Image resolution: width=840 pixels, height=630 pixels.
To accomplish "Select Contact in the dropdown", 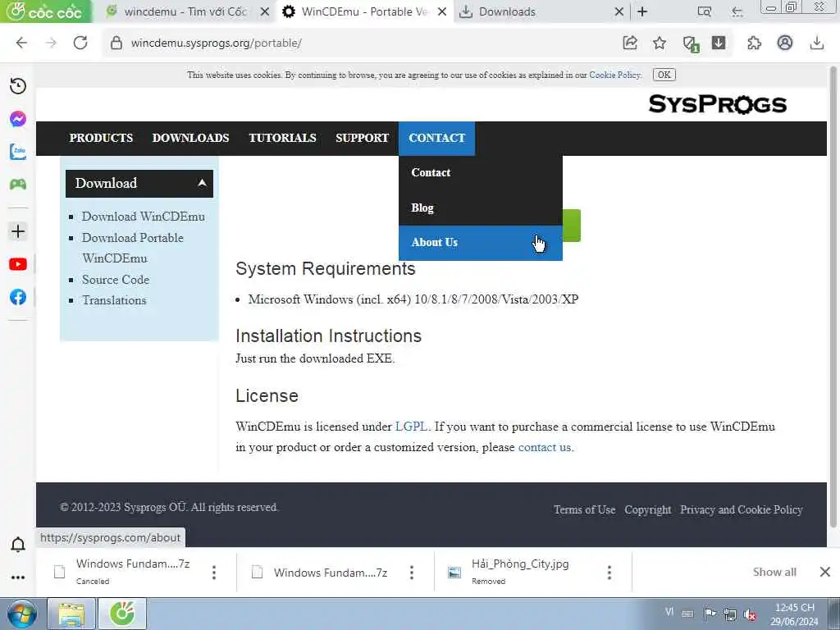I will coord(481,172).
